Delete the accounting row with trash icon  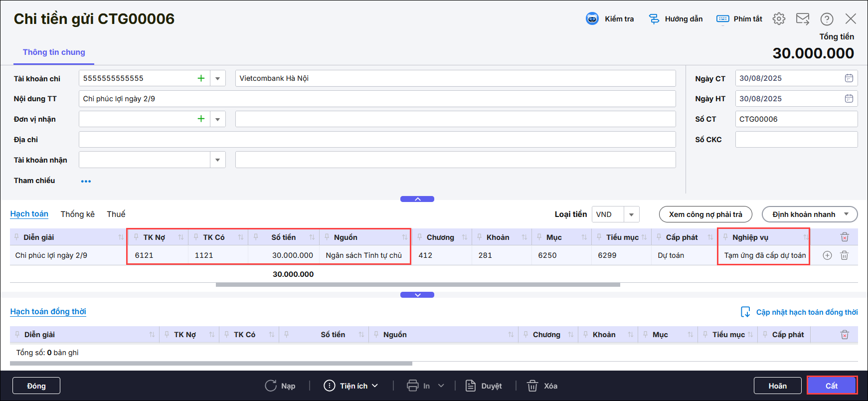click(844, 255)
